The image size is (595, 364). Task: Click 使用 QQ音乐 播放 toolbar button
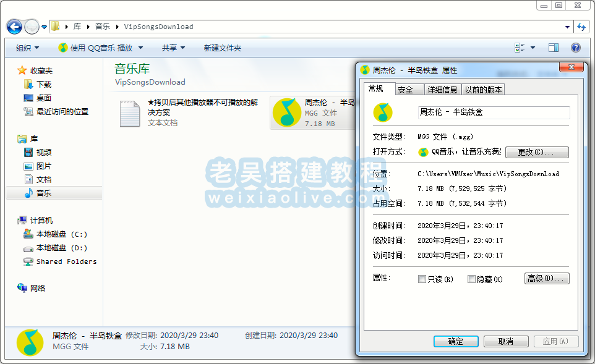(95, 48)
